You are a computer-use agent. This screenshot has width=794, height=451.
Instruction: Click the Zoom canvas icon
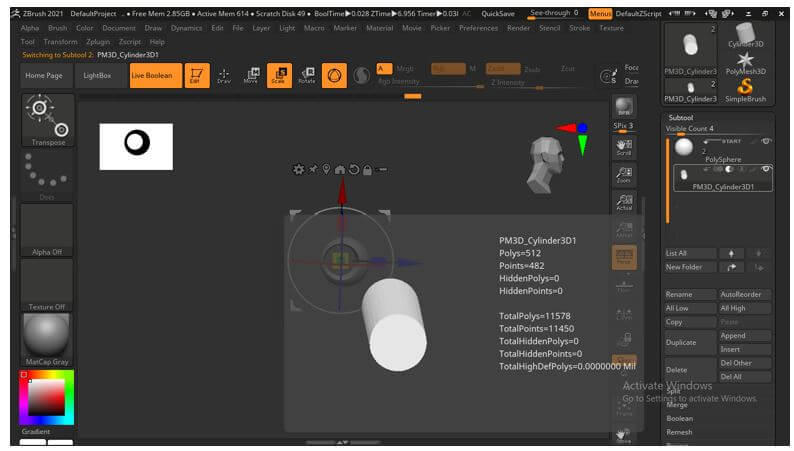point(624,175)
